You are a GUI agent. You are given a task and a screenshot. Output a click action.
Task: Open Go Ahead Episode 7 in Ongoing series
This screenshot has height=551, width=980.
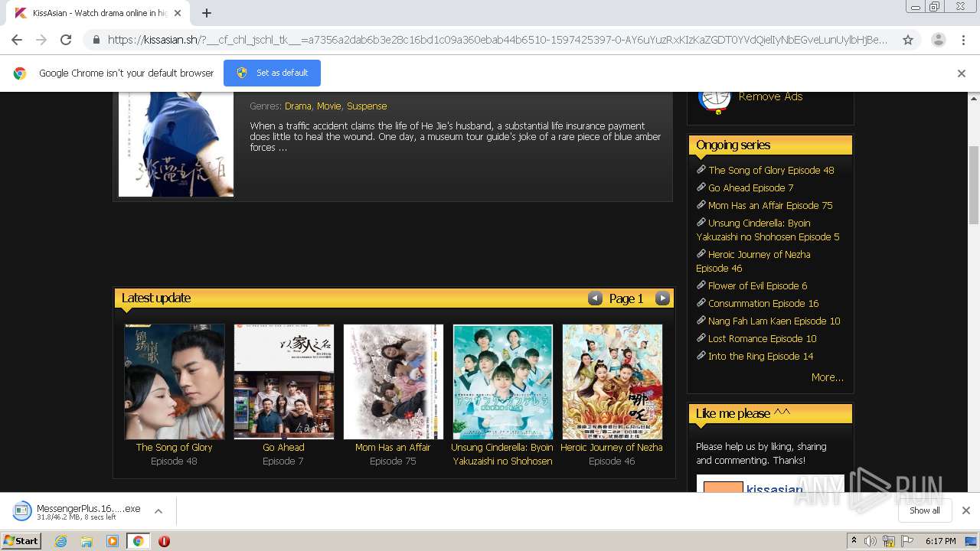pos(750,187)
